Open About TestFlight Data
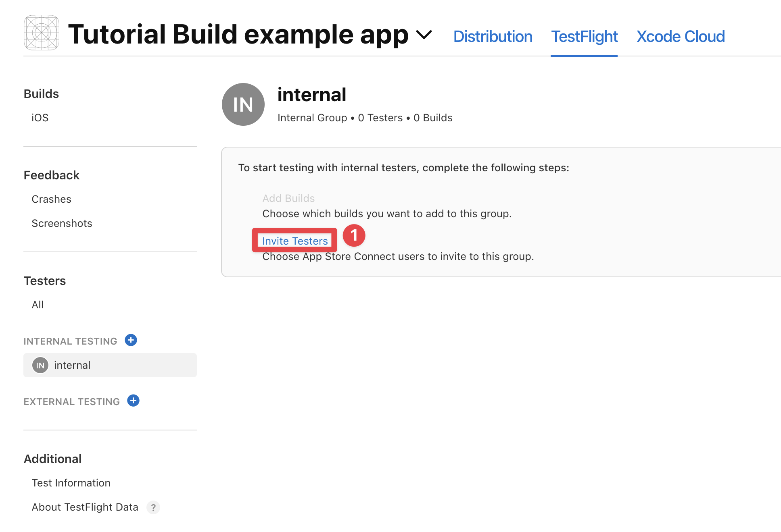Image resolution: width=781 pixels, height=532 pixels. click(85, 507)
